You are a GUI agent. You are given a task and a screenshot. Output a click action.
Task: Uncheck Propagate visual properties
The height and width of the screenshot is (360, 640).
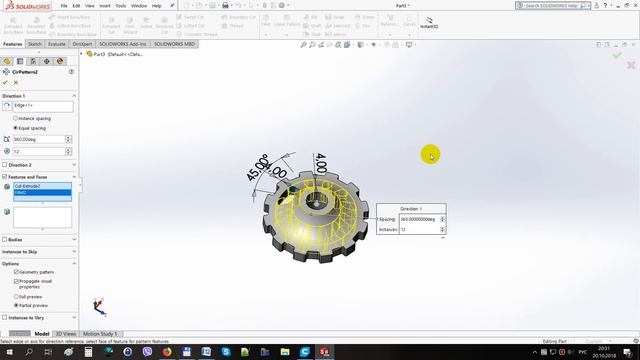(16, 281)
